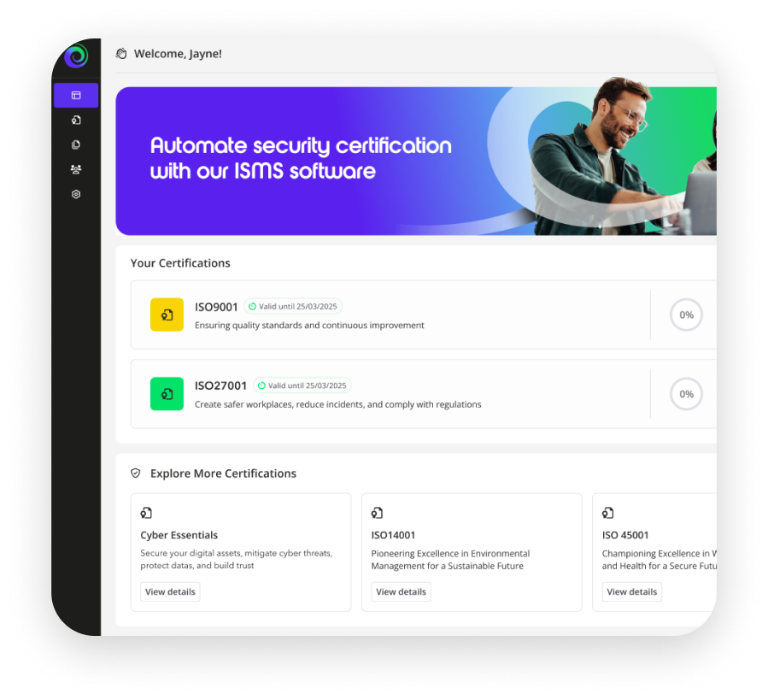The image size is (768, 700).
Task: Click the swirl app logo
Action: coord(76,56)
